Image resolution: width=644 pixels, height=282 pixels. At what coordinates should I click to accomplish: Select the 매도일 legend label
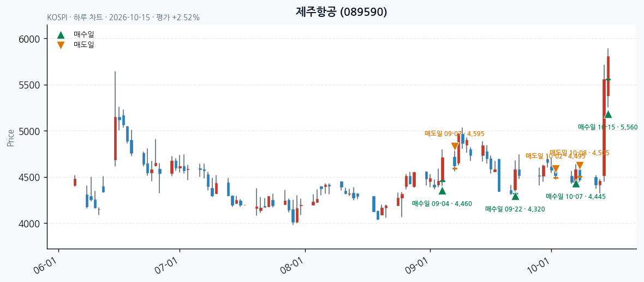pos(84,45)
